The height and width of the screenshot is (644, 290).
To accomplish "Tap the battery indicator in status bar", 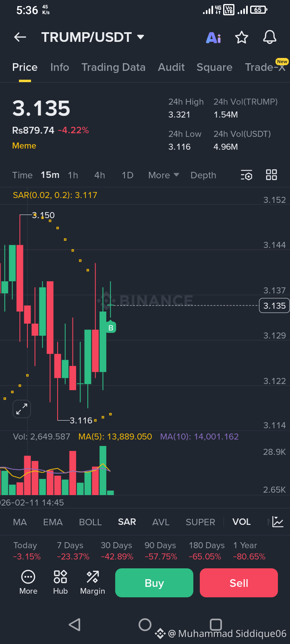I will 259,10.
